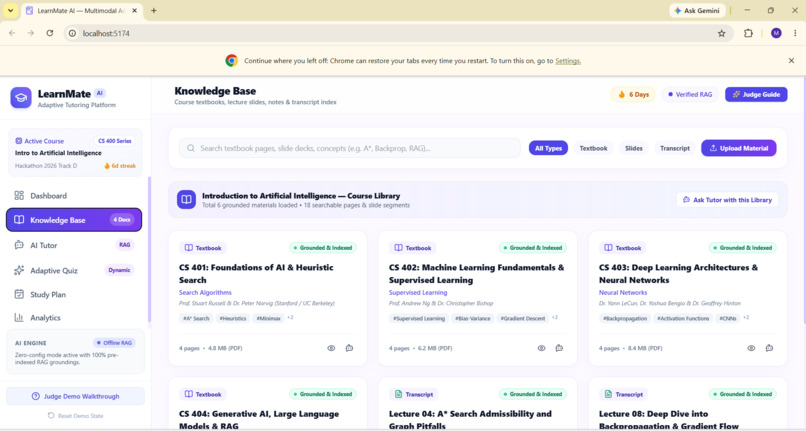Click the Settings link in Chrome banner
This screenshot has height=431, width=806.
pyautogui.click(x=568, y=61)
